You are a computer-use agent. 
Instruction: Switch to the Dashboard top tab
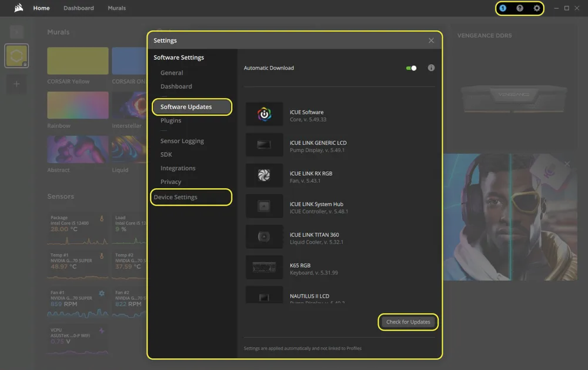tap(79, 8)
